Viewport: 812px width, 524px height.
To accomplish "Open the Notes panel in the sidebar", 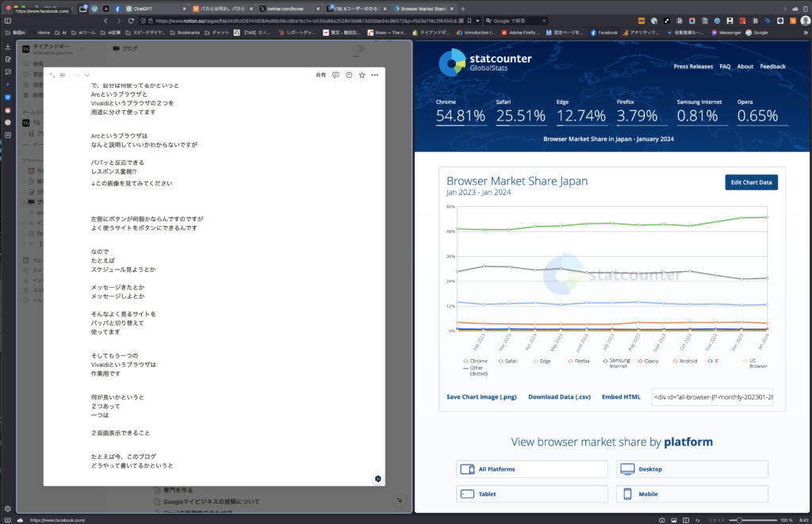I will [x=8, y=59].
